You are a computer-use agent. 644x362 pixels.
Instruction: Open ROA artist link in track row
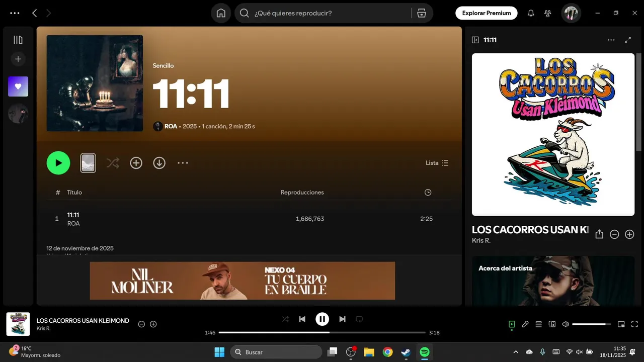click(x=73, y=223)
